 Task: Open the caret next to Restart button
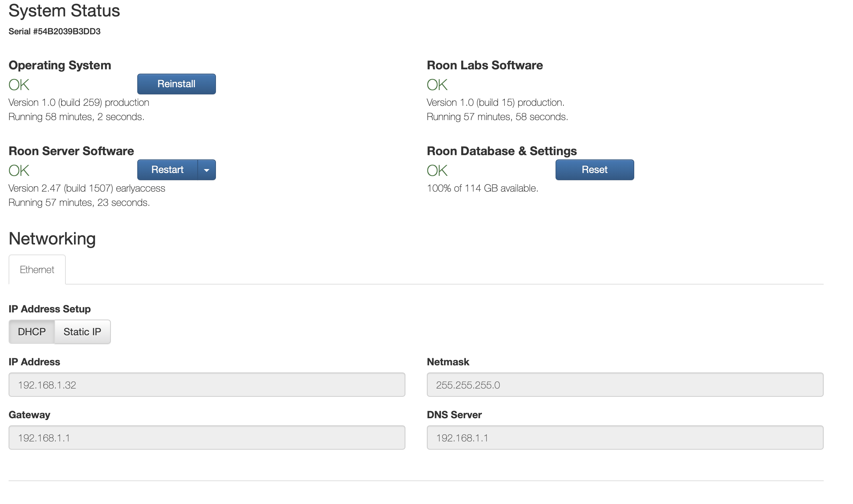pos(207,170)
